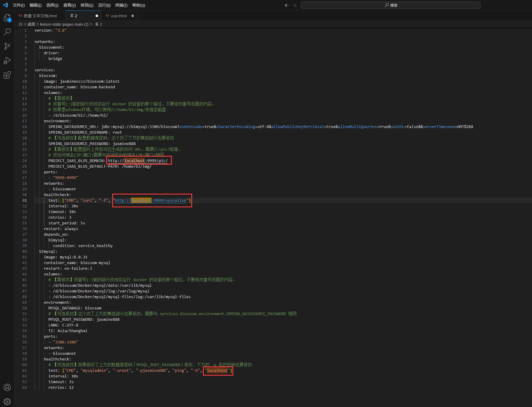532x407 pixels.
Task: Open the Search view icon
Action: (7, 32)
